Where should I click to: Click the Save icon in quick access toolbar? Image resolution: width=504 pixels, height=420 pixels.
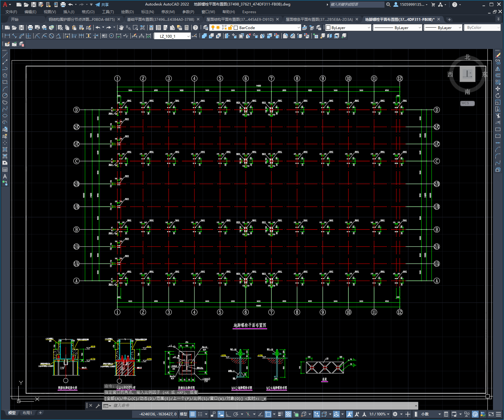pos(34,5)
